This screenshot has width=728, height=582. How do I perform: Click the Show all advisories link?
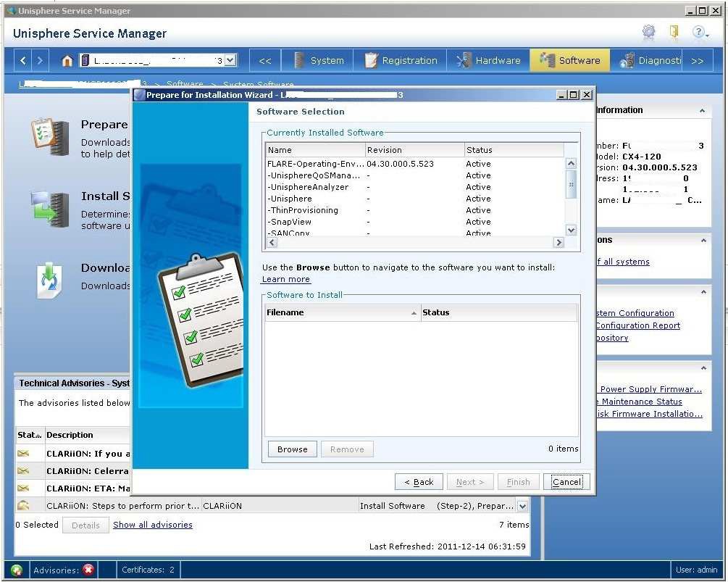pos(153,525)
